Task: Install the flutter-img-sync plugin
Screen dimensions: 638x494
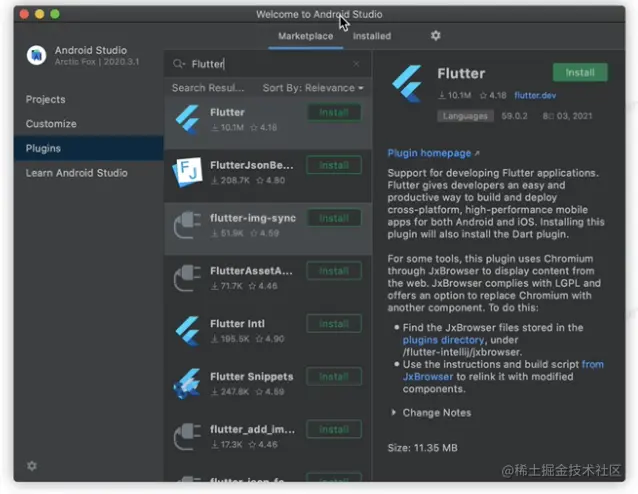Action: click(334, 218)
